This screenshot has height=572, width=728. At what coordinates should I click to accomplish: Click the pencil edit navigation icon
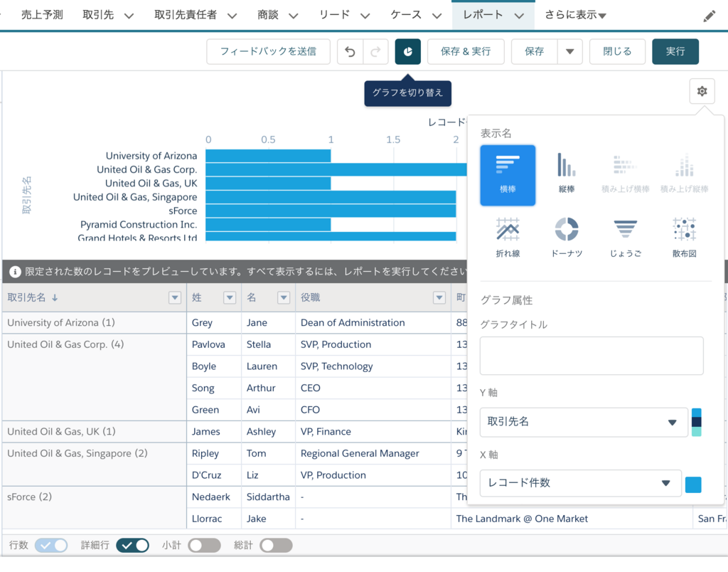tap(709, 16)
